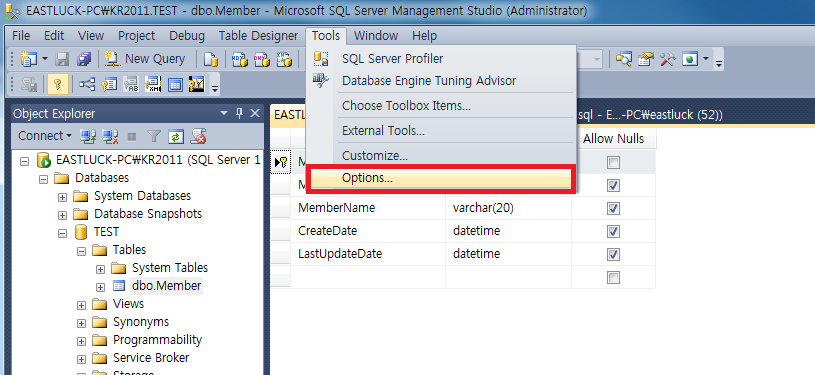Open External Tools menu entry
The height and width of the screenshot is (375, 815).
click(441, 131)
